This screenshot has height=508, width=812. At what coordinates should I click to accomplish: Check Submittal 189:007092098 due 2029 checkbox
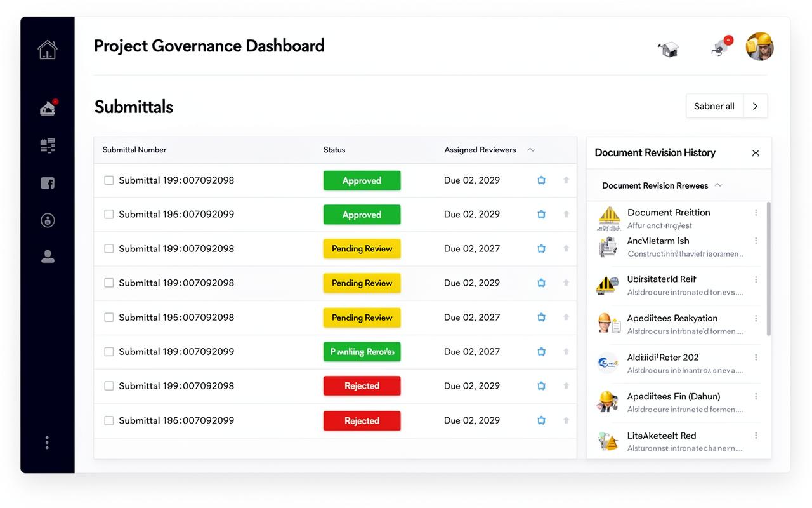tap(109, 283)
